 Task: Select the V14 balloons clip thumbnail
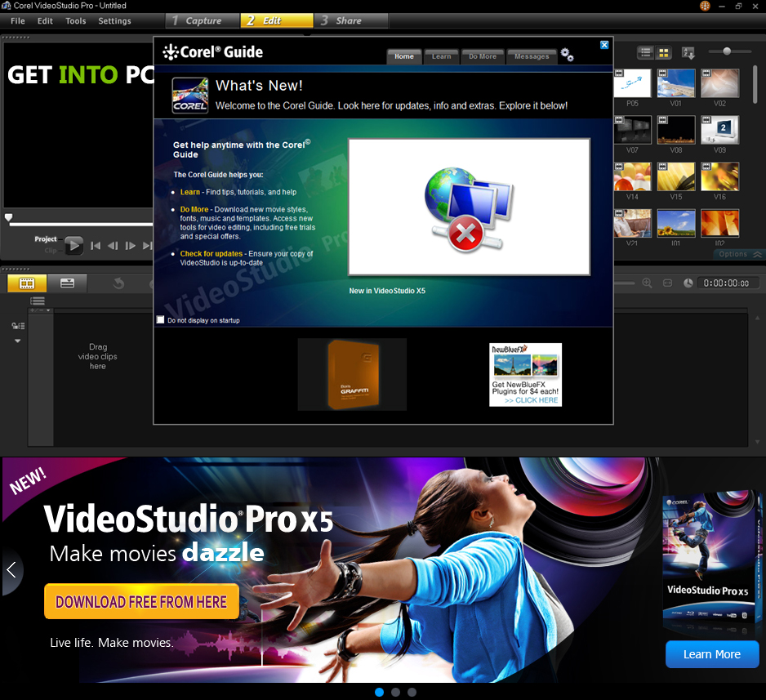pyautogui.click(x=632, y=176)
